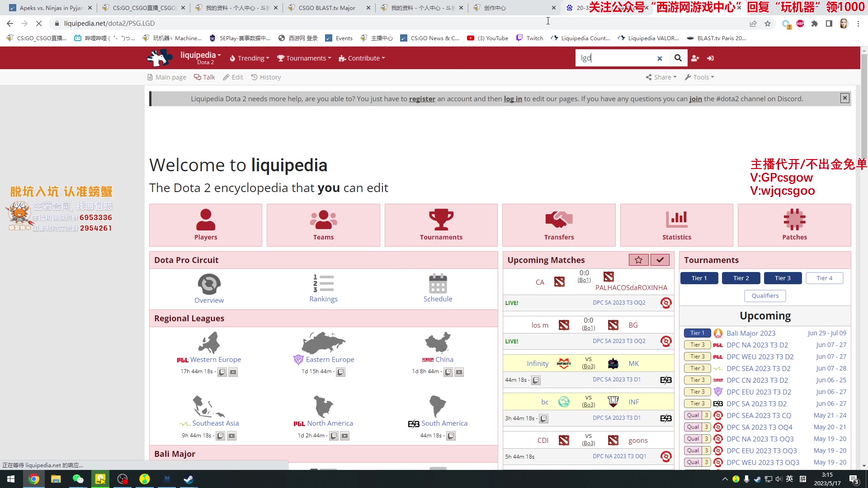Toggle Tier 2 tournament filter
Image resolution: width=868 pixels, height=488 pixels.
(741, 278)
